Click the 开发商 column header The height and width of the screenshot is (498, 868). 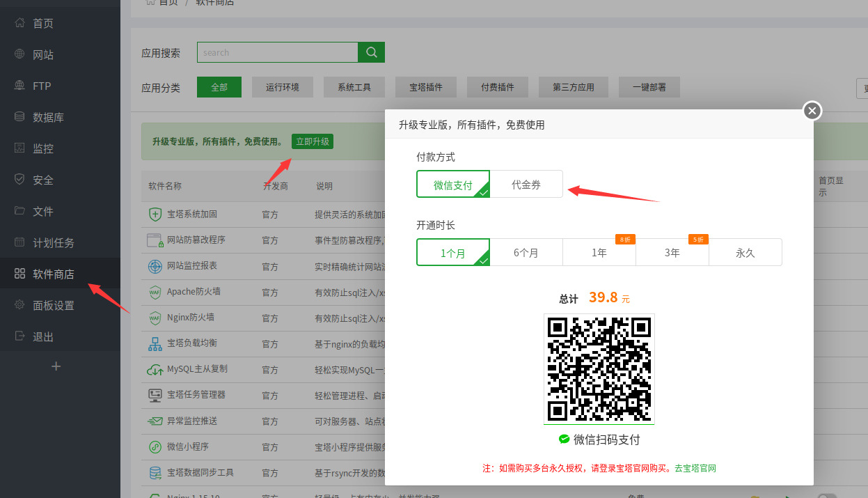pyautogui.click(x=275, y=186)
